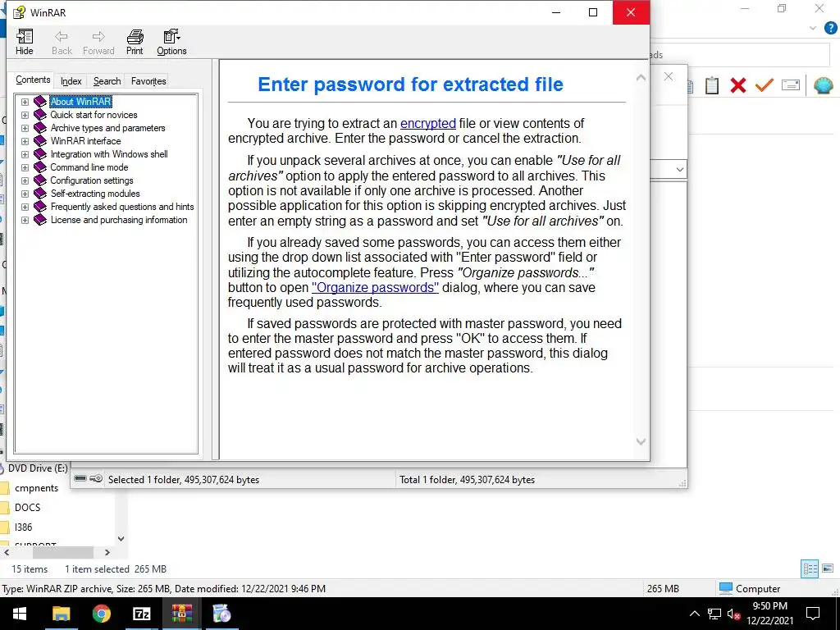Expand Archive types and parameters node
This screenshot has height=630, width=840.
(25, 128)
